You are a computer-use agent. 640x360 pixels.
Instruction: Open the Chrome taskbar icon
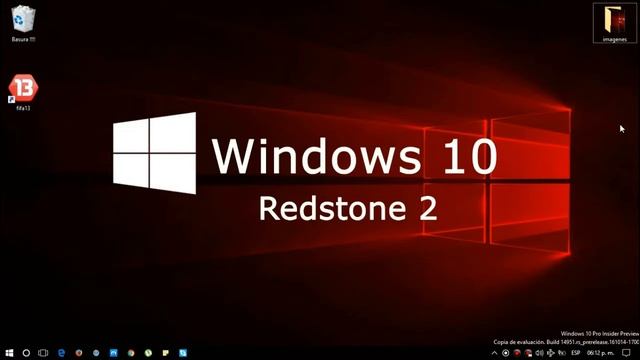coord(131,353)
